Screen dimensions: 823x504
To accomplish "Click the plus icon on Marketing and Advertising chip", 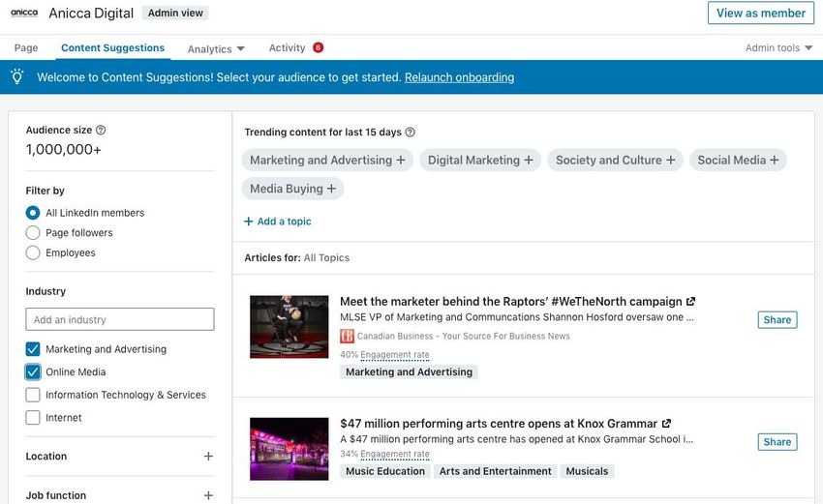I will (401, 160).
